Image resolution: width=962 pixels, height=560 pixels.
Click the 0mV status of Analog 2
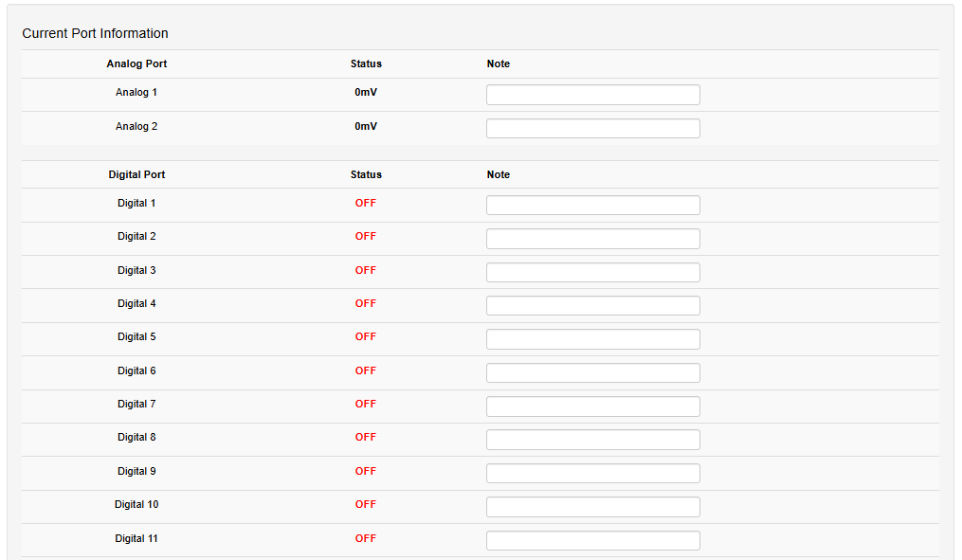[366, 126]
